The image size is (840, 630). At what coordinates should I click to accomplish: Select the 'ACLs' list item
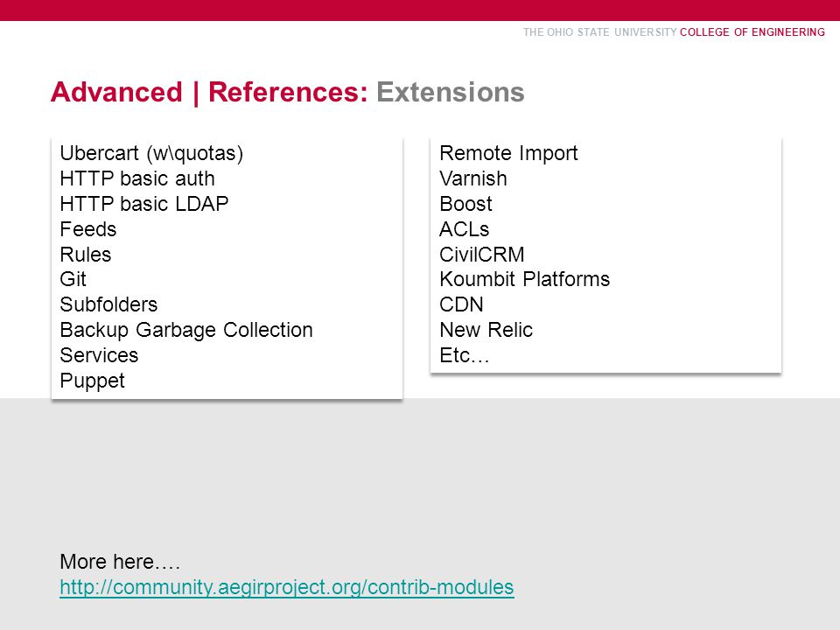pyautogui.click(x=464, y=229)
